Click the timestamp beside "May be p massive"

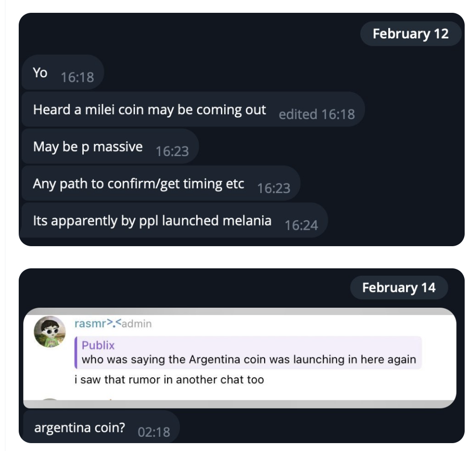click(172, 151)
